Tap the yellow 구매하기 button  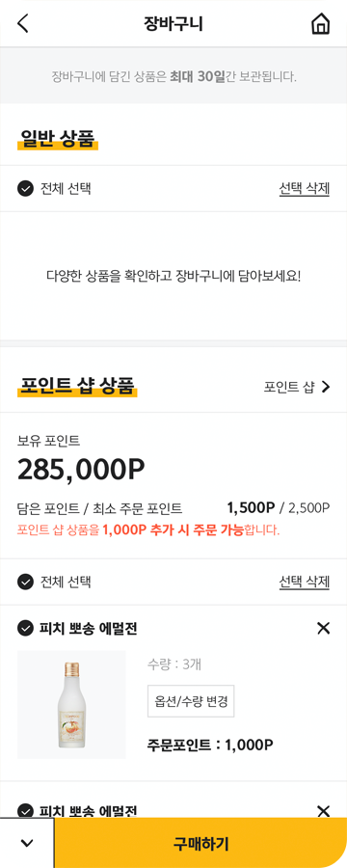pos(200,843)
